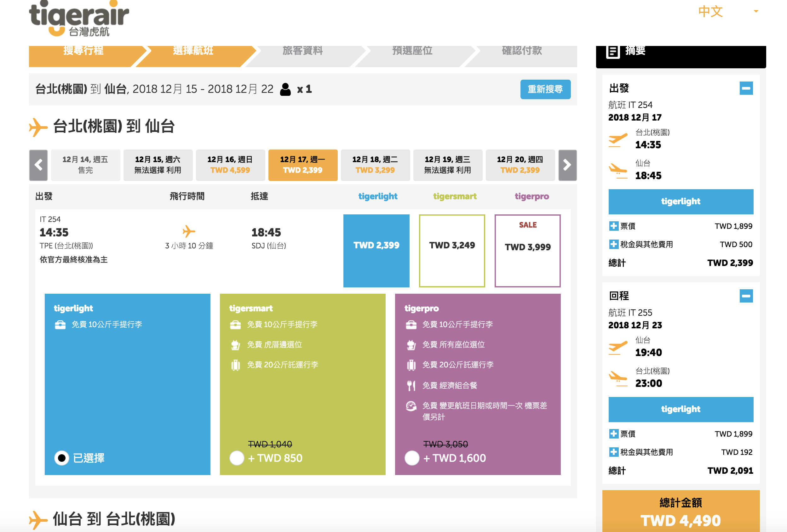
Task: Click tigersmart column header
Action: tap(455, 196)
